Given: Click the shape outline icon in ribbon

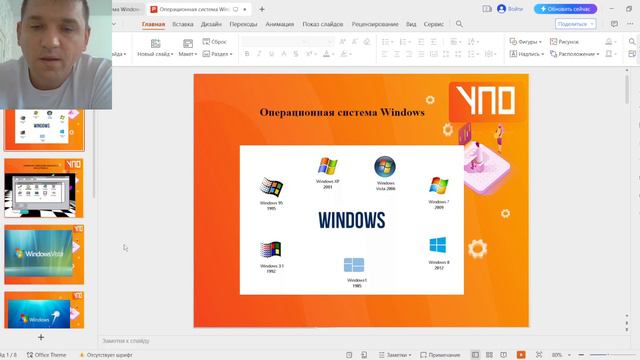Looking at the screenshot, I should pyautogui.click(x=610, y=54).
